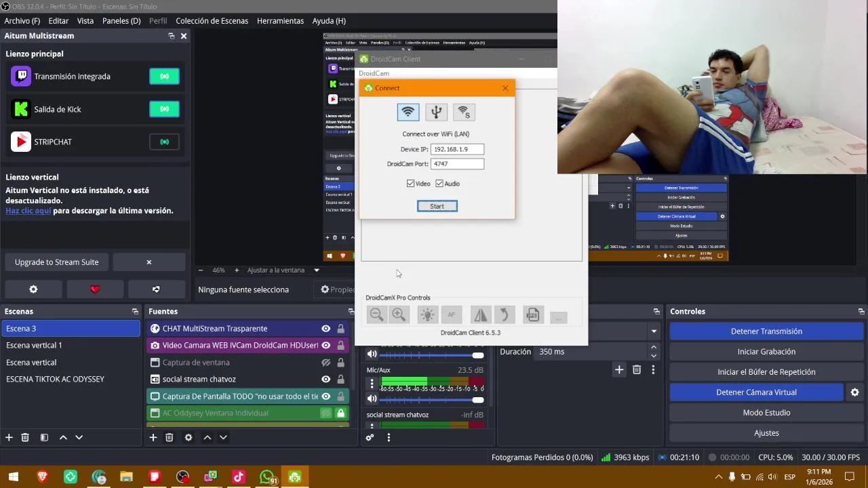Toggle STRIPCHAT output stream
Image resolution: width=868 pixels, height=488 pixels.
pos(164,142)
